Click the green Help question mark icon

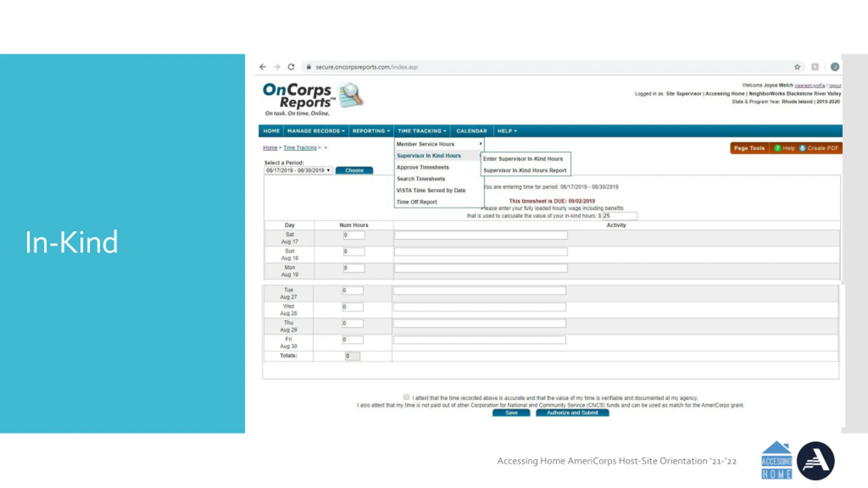click(x=777, y=148)
